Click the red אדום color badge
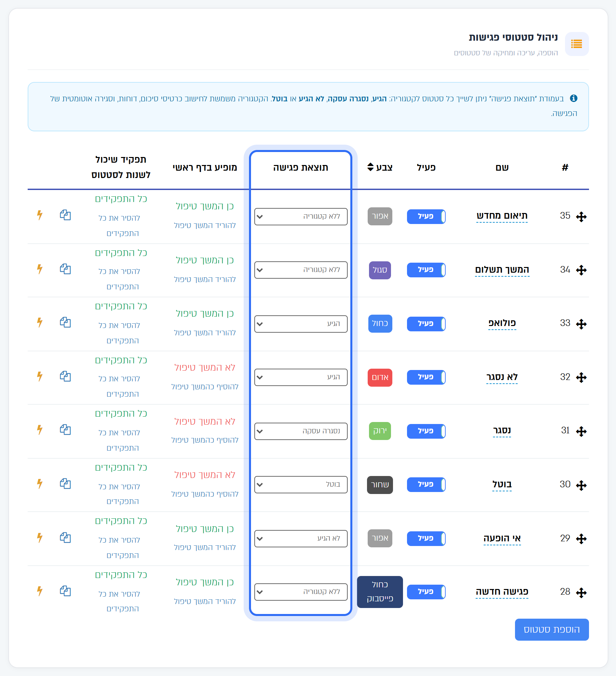Image resolution: width=616 pixels, height=676 pixels. tap(380, 377)
